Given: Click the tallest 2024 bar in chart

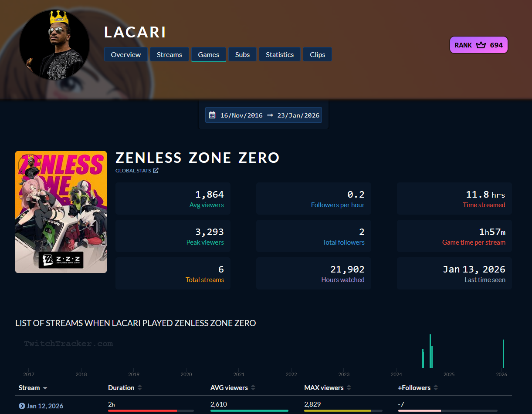Looking at the screenshot, I should (430, 351).
